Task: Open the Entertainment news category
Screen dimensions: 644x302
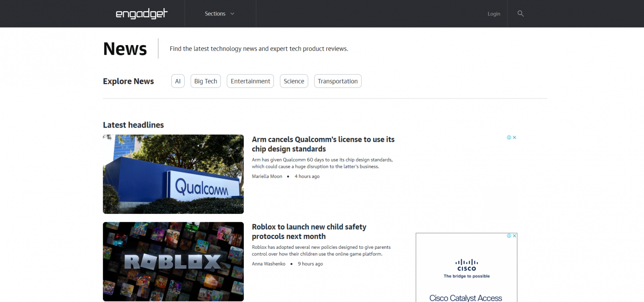Action: (250, 81)
